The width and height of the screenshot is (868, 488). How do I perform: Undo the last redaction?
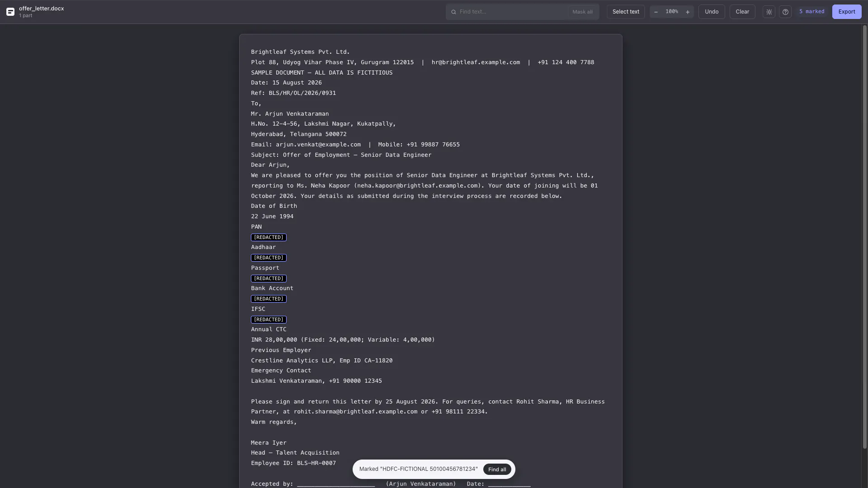click(x=712, y=12)
